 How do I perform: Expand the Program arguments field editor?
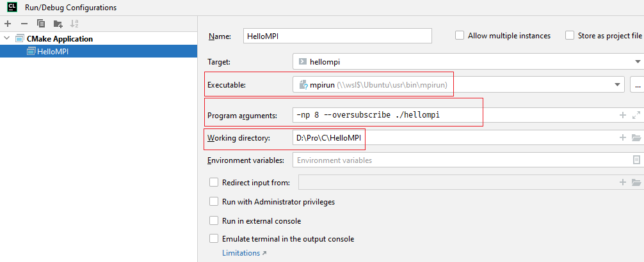click(636, 116)
